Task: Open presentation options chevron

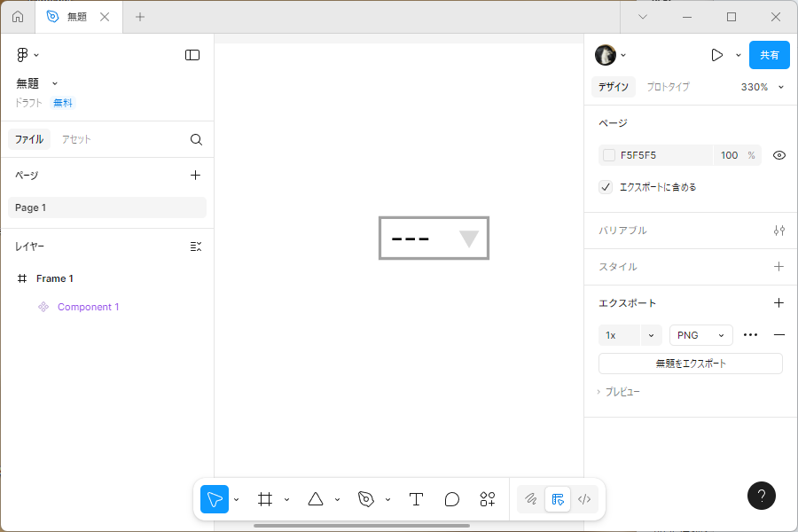Action: point(739,55)
